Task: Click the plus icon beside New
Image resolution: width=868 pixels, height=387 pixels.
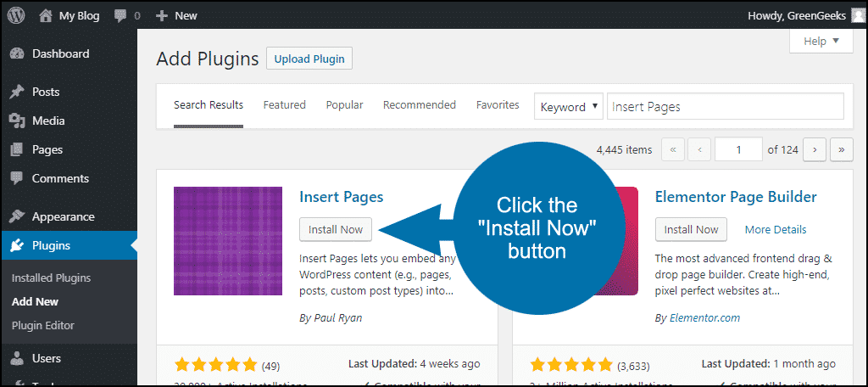Action: coord(162,16)
